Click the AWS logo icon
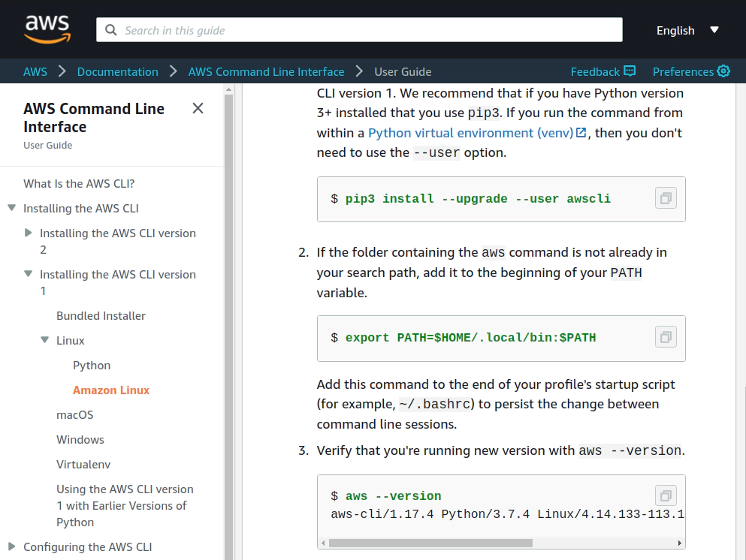Screen dimensions: 746x560 point(47,29)
